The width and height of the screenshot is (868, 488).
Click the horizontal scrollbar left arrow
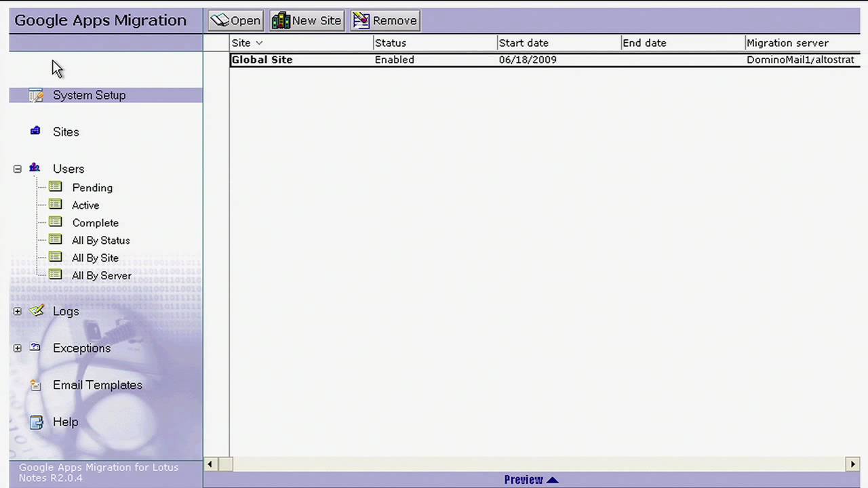(210, 464)
